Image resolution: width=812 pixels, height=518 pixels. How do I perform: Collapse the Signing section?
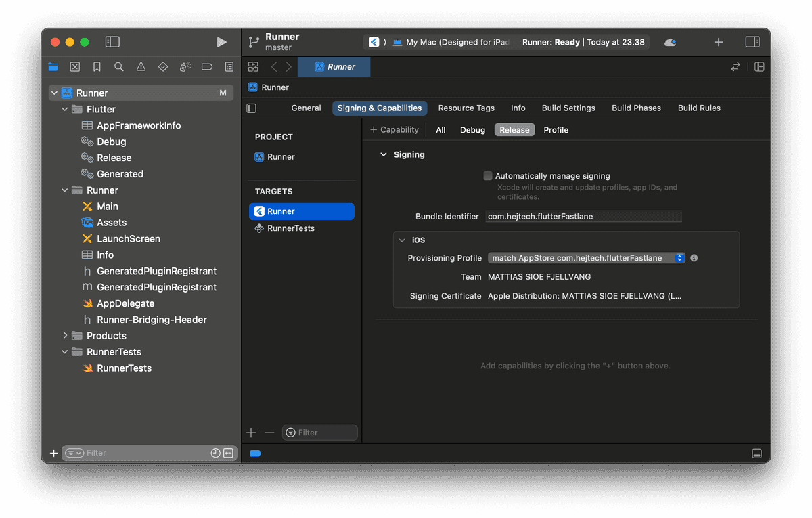tap(384, 154)
